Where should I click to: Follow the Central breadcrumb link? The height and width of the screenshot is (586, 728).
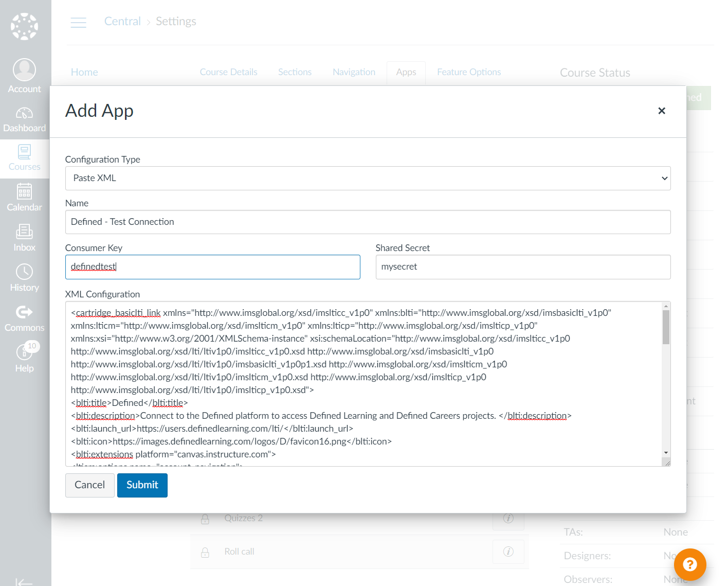tap(122, 21)
